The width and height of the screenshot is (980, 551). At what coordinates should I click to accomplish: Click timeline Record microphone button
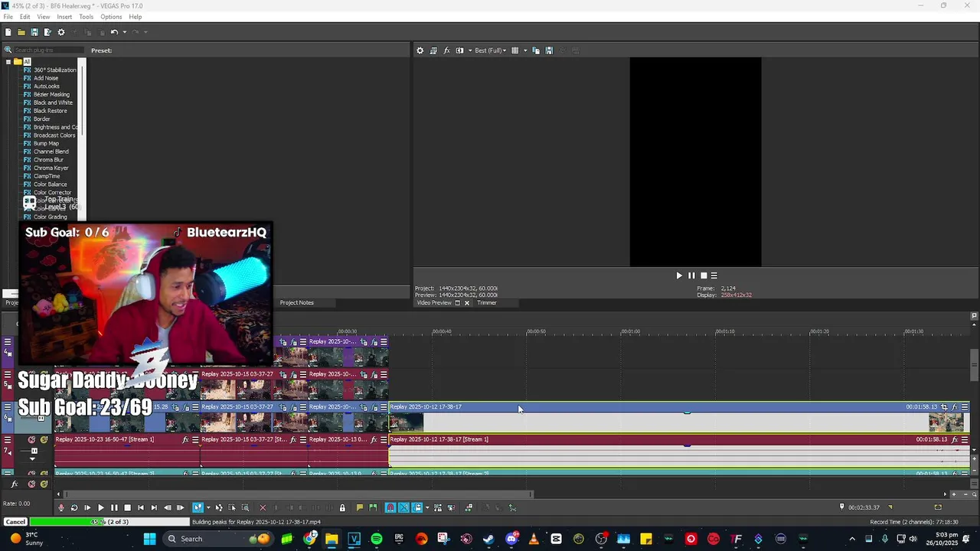click(61, 507)
